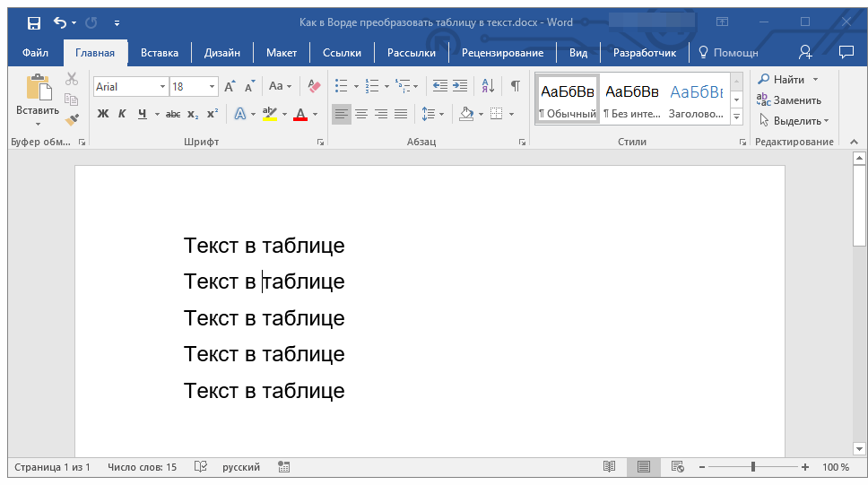Create a bulleted list
The width and height of the screenshot is (868, 485).
(x=341, y=86)
